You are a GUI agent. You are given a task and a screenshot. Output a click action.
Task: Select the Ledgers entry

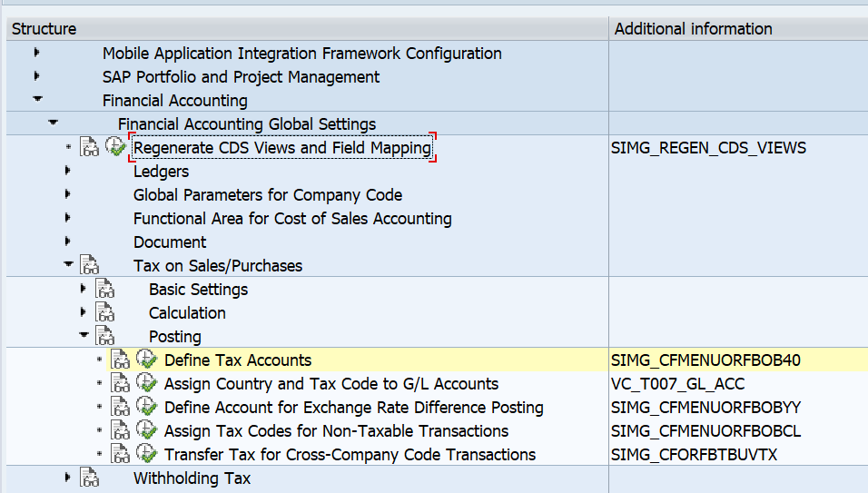(161, 172)
